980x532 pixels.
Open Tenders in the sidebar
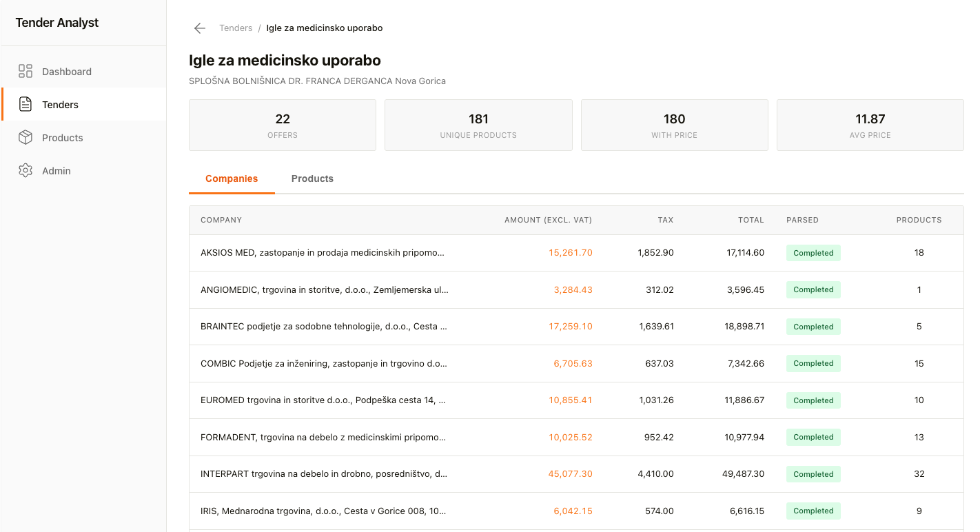(x=83, y=105)
